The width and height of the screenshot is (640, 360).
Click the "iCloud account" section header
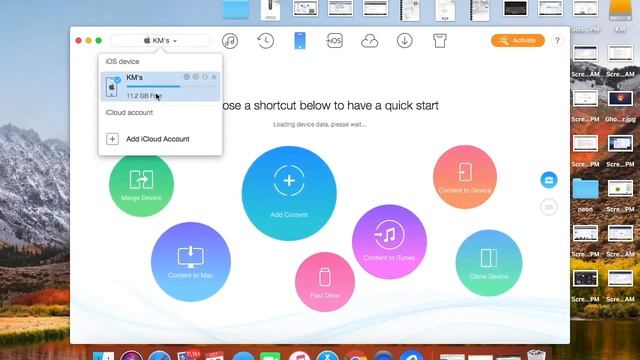pyautogui.click(x=129, y=112)
